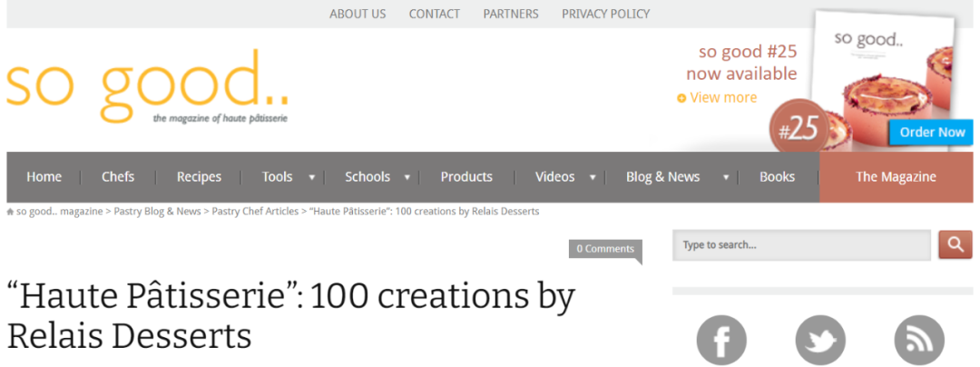Click the plus icon beside View more
This screenshot has width=980, height=367.
click(x=681, y=98)
